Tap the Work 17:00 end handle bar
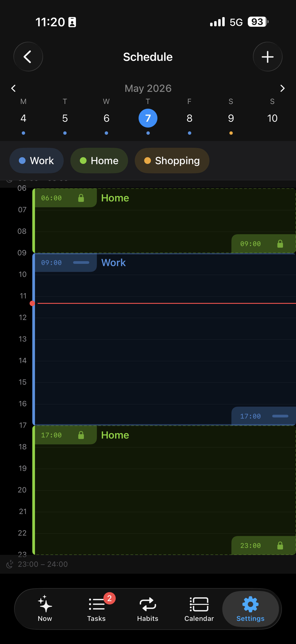Image resolution: width=296 pixels, height=644 pixels. (280, 416)
